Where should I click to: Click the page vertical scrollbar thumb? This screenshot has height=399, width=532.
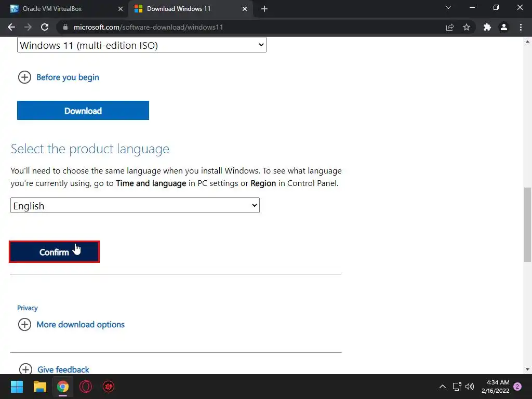point(527,224)
